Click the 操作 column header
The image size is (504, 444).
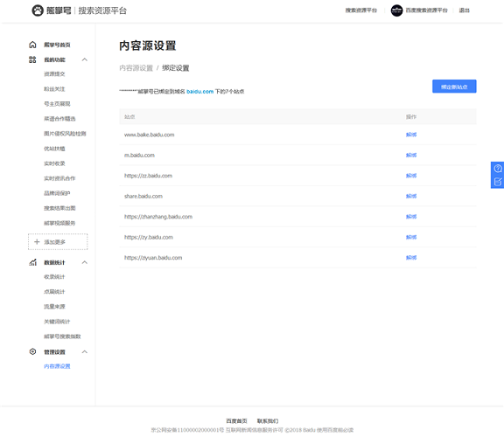(x=411, y=117)
